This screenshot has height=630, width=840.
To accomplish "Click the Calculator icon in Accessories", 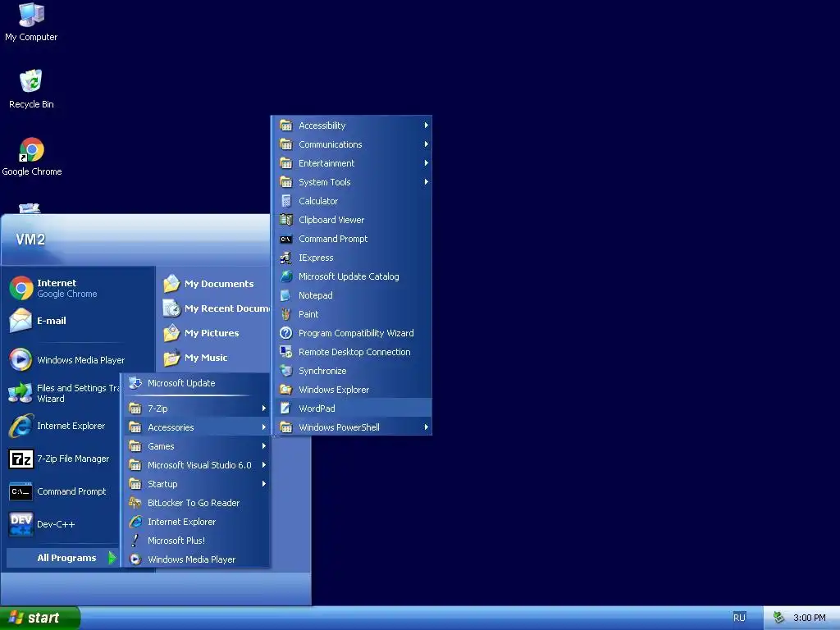I will pos(286,201).
